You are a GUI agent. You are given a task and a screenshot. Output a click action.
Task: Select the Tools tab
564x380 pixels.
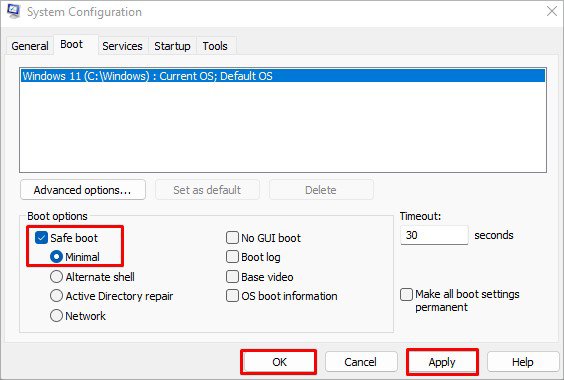click(215, 46)
